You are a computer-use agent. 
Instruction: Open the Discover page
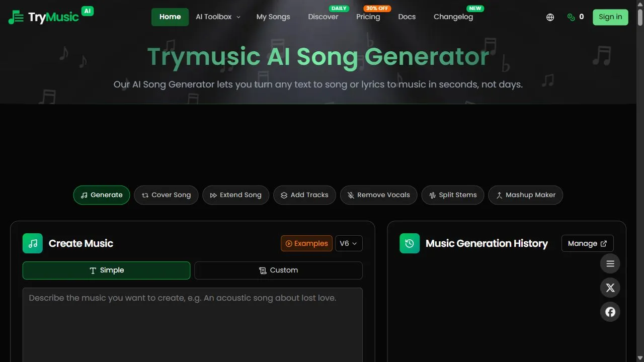(x=323, y=17)
